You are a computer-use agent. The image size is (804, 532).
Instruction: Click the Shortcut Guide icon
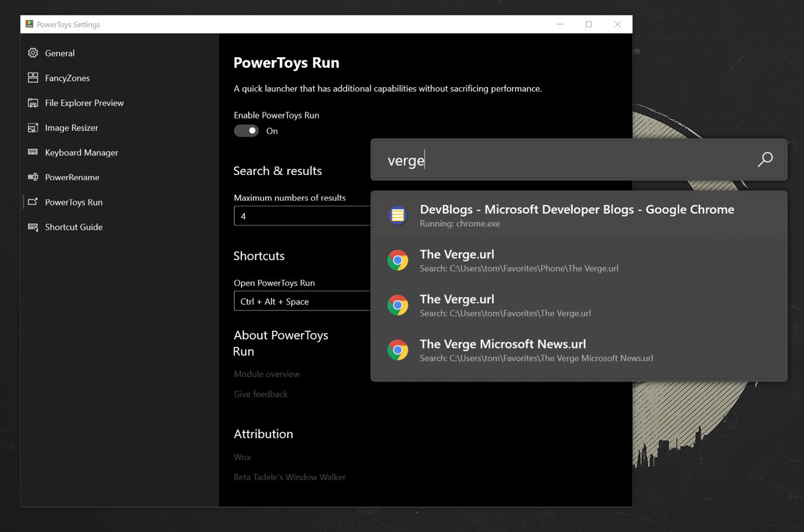point(33,227)
